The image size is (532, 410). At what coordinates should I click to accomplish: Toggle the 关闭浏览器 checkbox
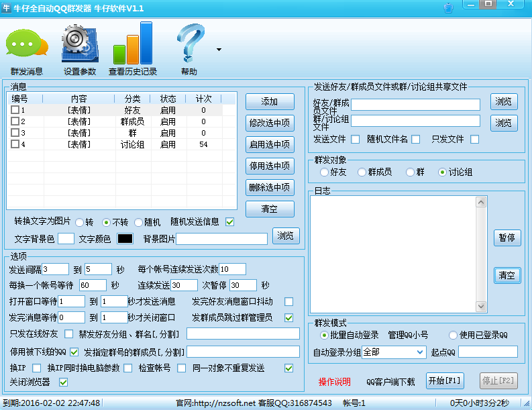64,382
